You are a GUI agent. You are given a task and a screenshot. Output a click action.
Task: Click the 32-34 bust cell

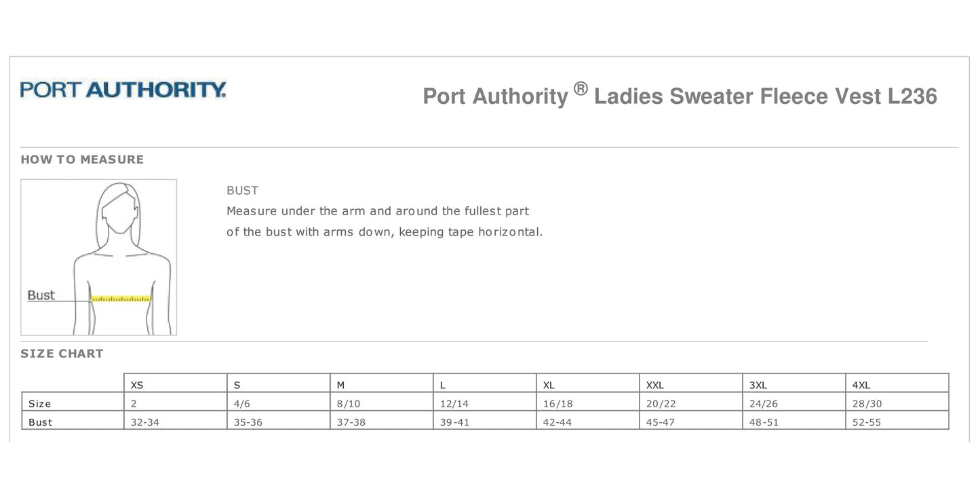[145, 422]
